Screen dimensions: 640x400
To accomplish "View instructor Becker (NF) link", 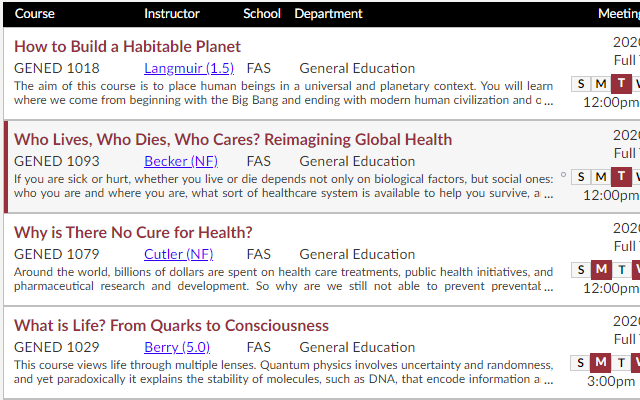I will 181,161.
